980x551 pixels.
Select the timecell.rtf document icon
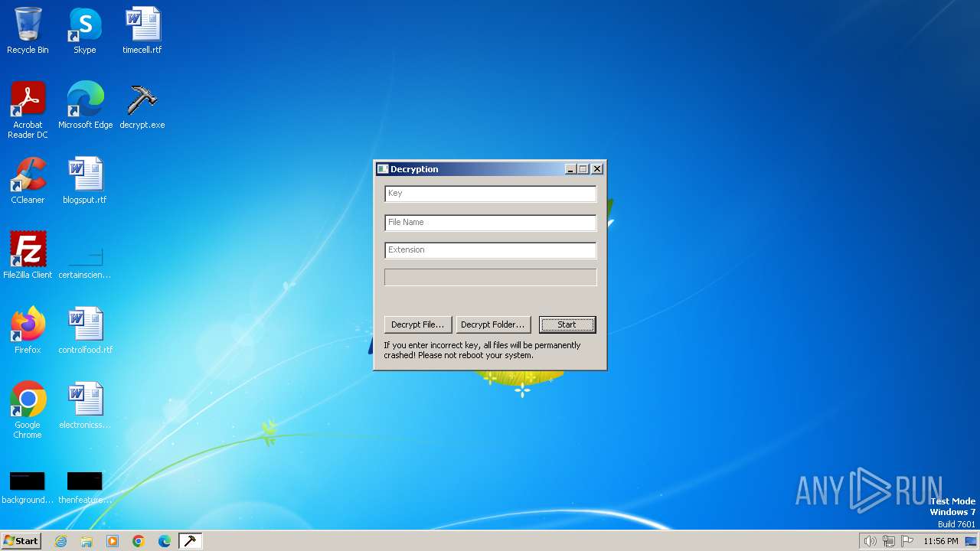142,31
